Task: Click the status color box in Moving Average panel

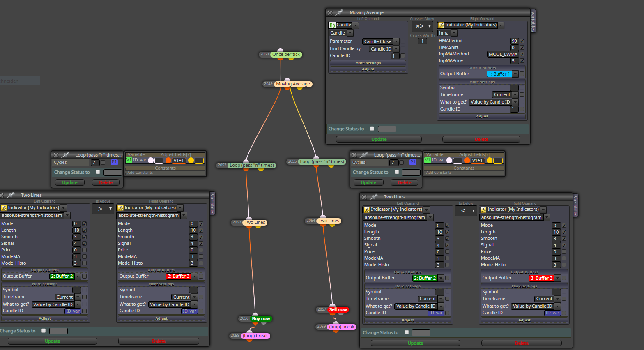Action: [387, 129]
